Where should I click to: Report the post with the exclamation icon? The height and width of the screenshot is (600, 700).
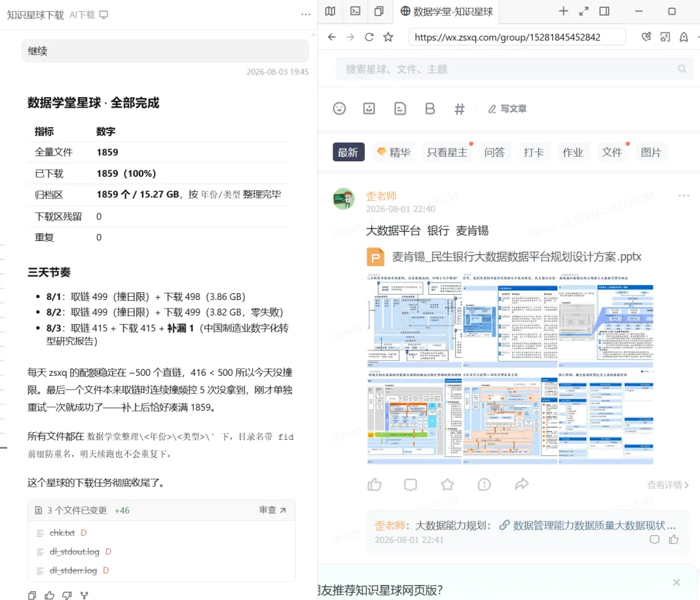pos(484,485)
